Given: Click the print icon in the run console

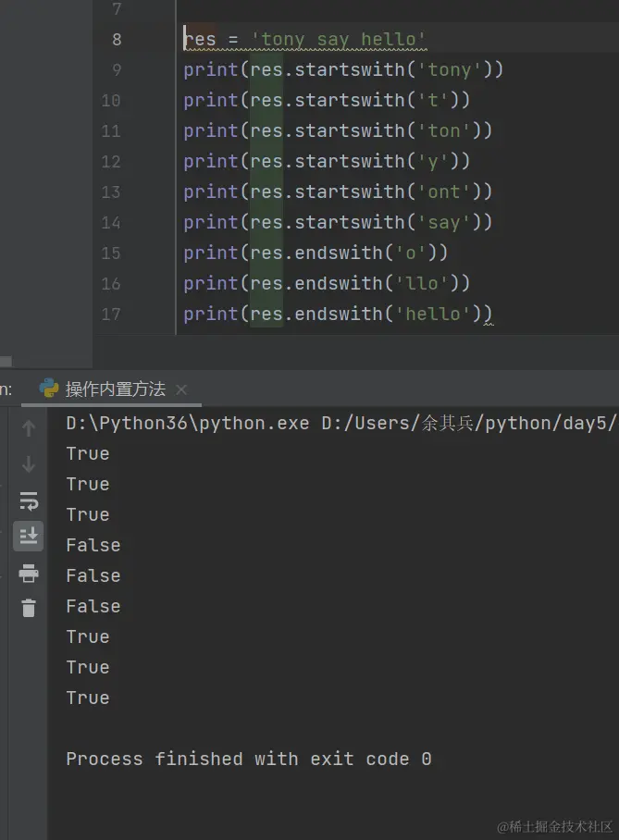Looking at the screenshot, I should pos(29,574).
